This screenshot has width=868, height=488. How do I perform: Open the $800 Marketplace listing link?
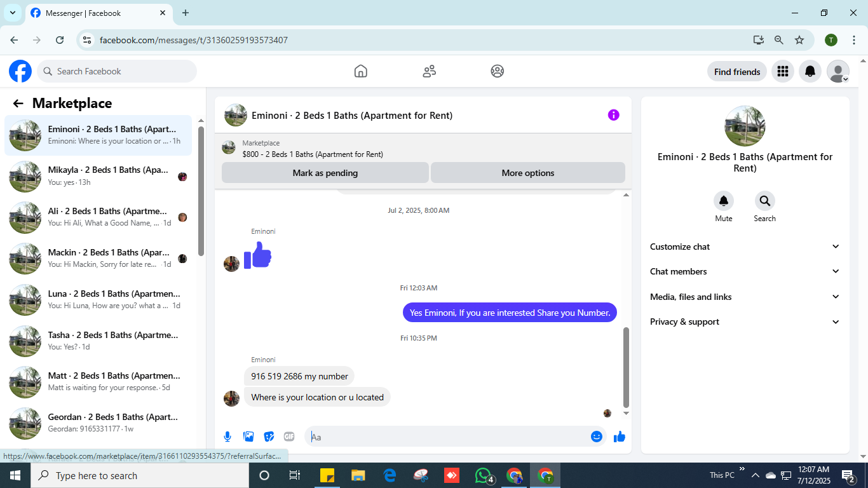pyautogui.click(x=313, y=154)
